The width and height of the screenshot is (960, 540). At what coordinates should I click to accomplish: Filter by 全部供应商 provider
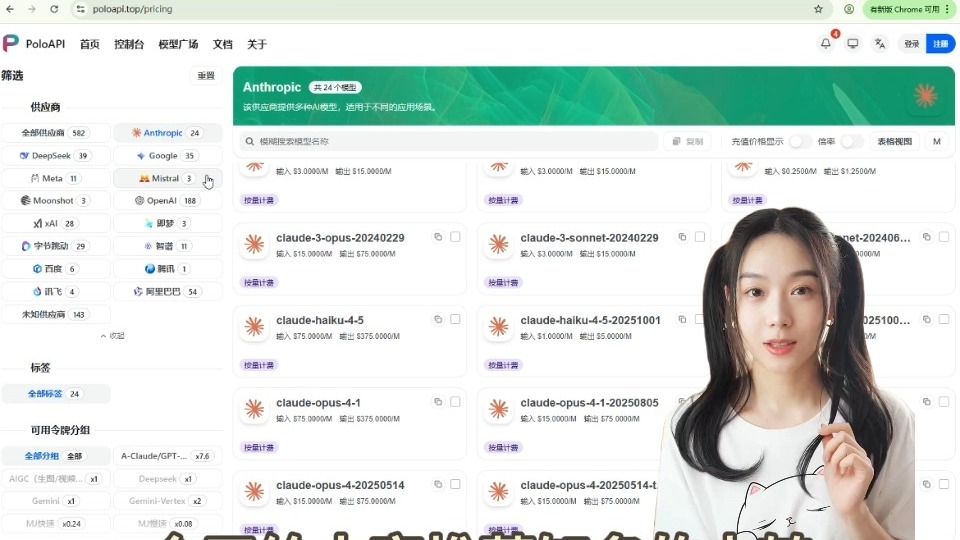[56, 133]
